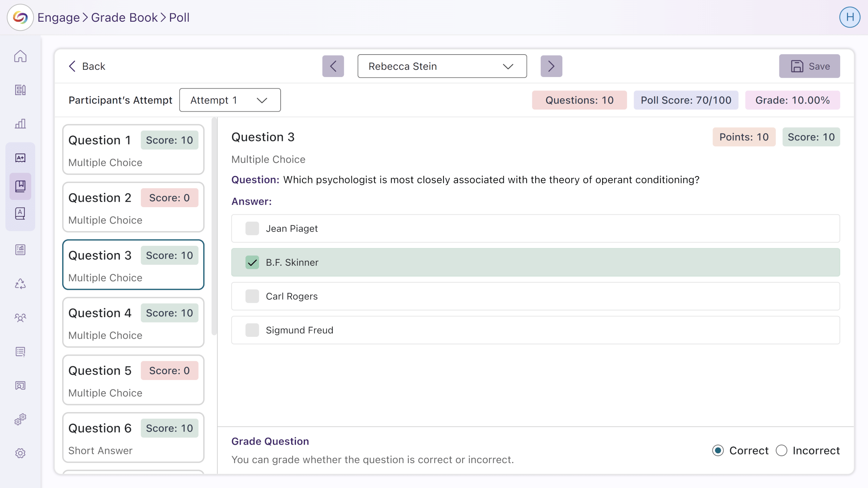This screenshot has height=488, width=868.
Task: Go to previous participant arrow button
Action: pyautogui.click(x=333, y=66)
